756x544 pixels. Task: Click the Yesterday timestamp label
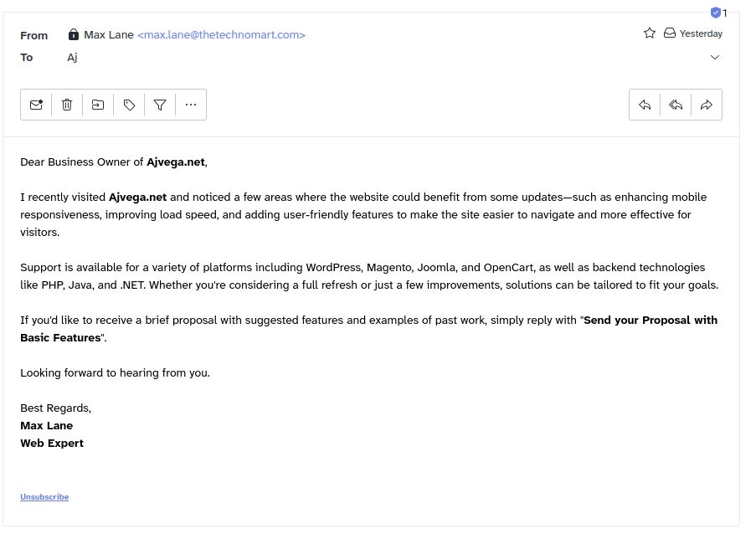click(701, 33)
